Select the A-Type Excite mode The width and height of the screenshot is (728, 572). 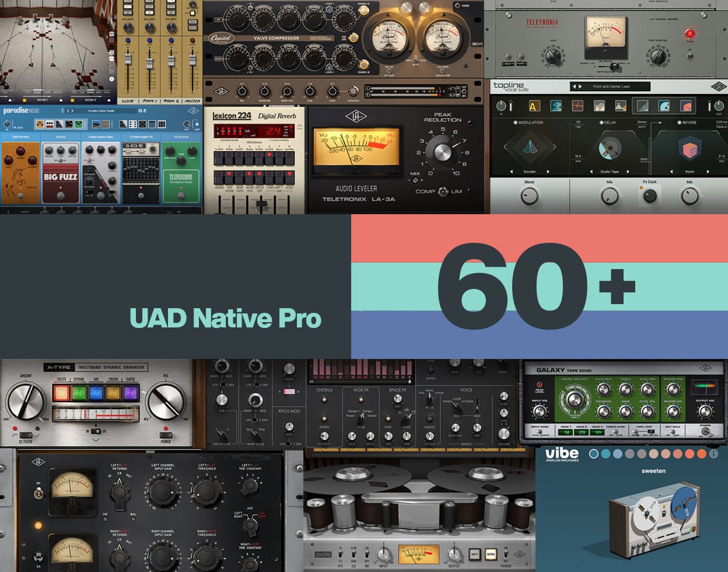point(60,392)
